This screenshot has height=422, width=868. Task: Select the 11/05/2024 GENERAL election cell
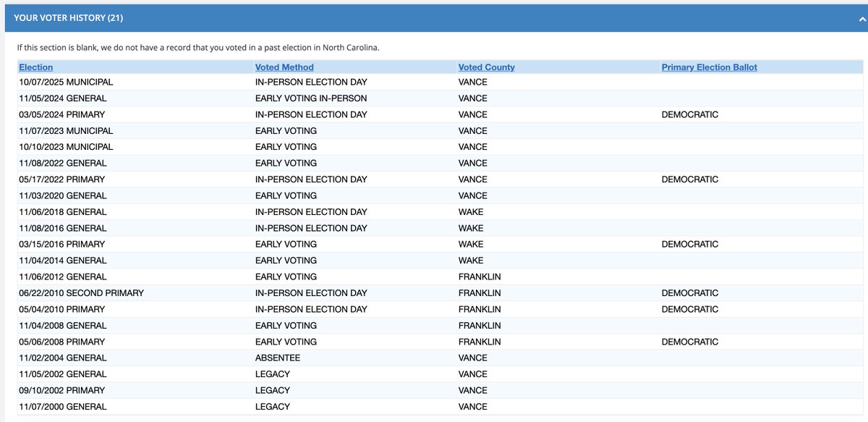(x=63, y=98)
